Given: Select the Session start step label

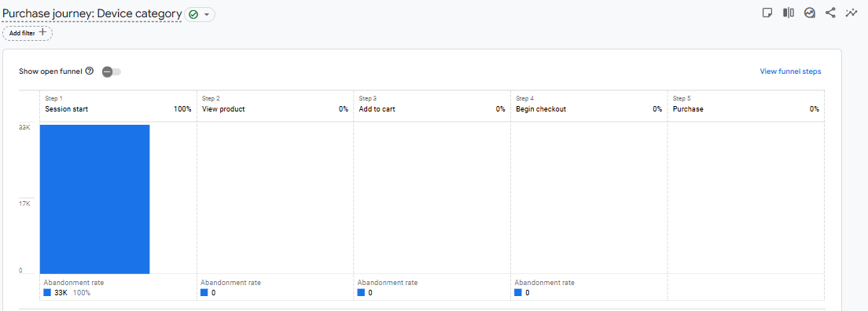Looking at the screenshot, I should point(66,109).
